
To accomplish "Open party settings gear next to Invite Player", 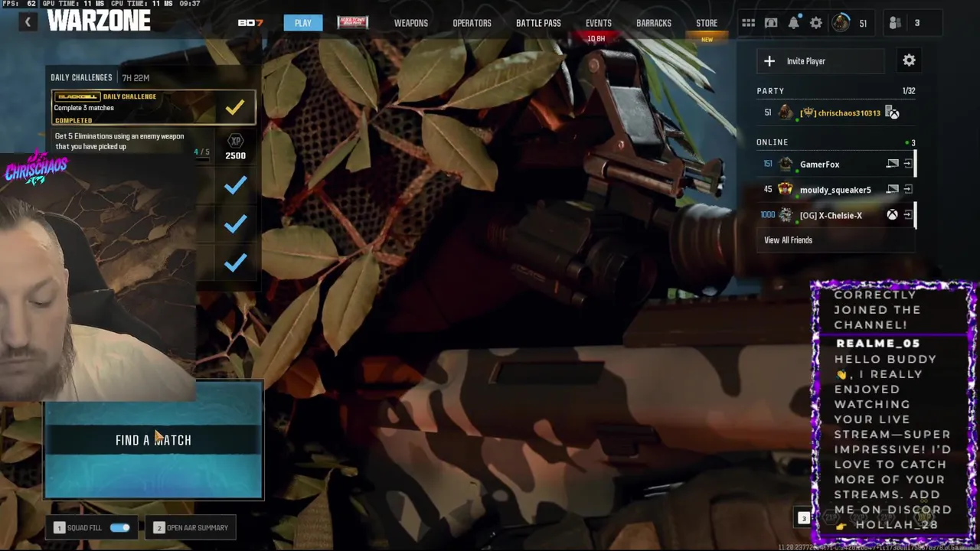I will [909, 60].
